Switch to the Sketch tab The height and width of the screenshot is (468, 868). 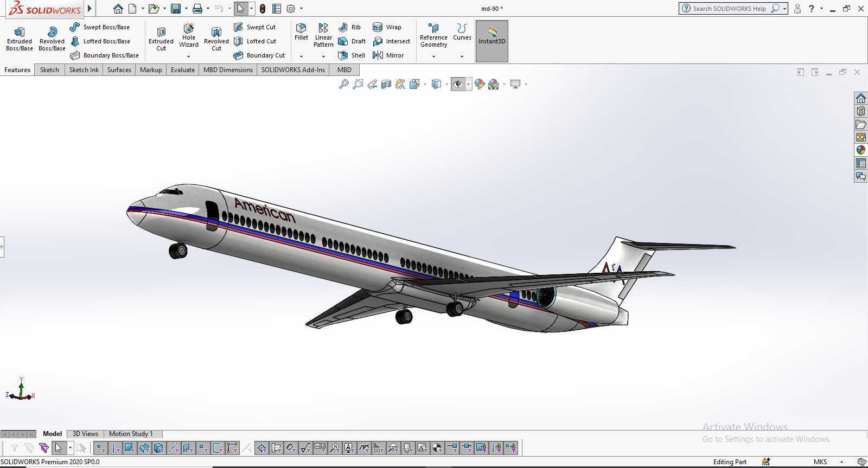point(49,70)
